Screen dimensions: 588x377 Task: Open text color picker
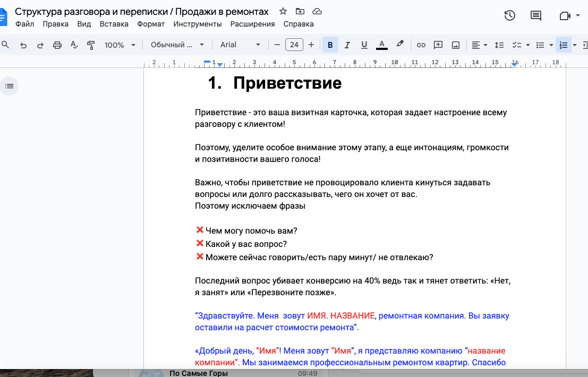click(382, 45)
